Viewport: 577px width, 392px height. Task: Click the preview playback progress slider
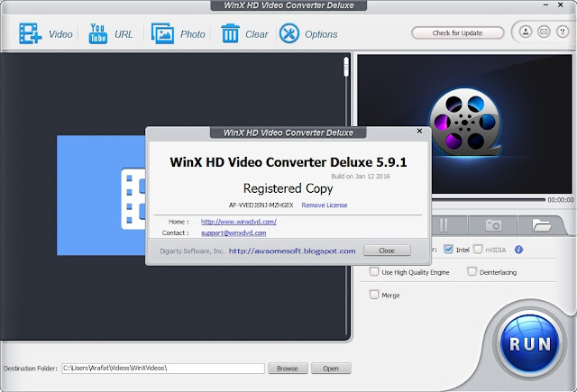click(x=489, y=200)
